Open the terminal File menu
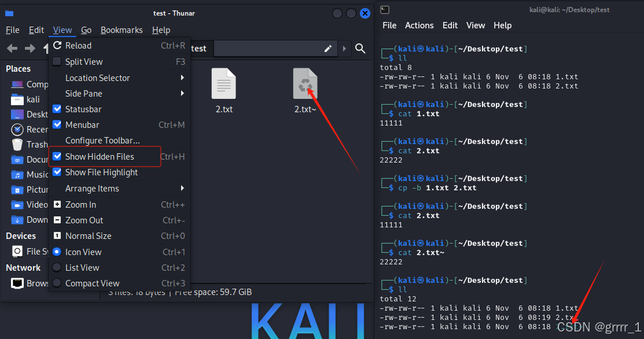644x339 pixels. click(x=389, y=25)
